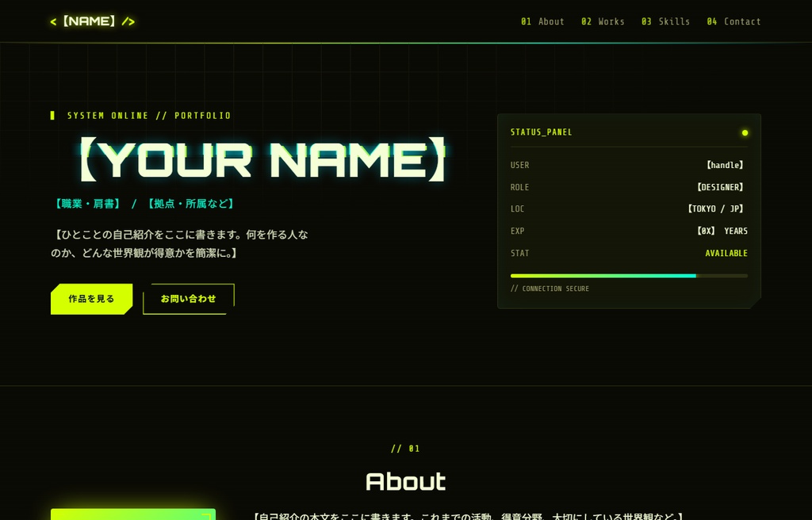Click the 【handle】 user value

(725, 165)
